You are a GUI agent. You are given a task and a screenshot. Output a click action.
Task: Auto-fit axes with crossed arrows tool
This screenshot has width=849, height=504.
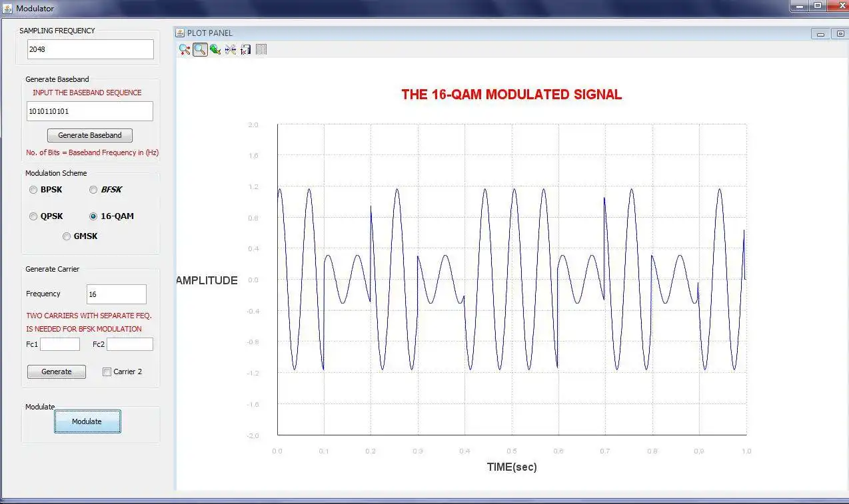point(231,49)
